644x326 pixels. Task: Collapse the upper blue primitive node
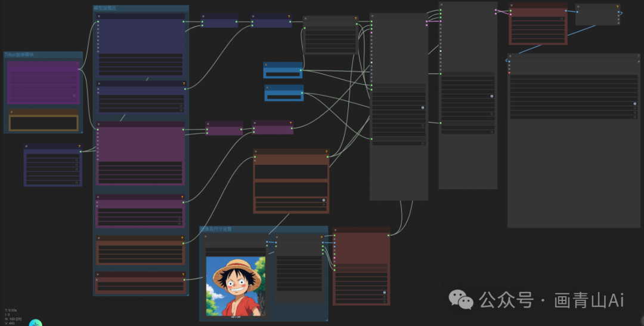tap(266, 65)
